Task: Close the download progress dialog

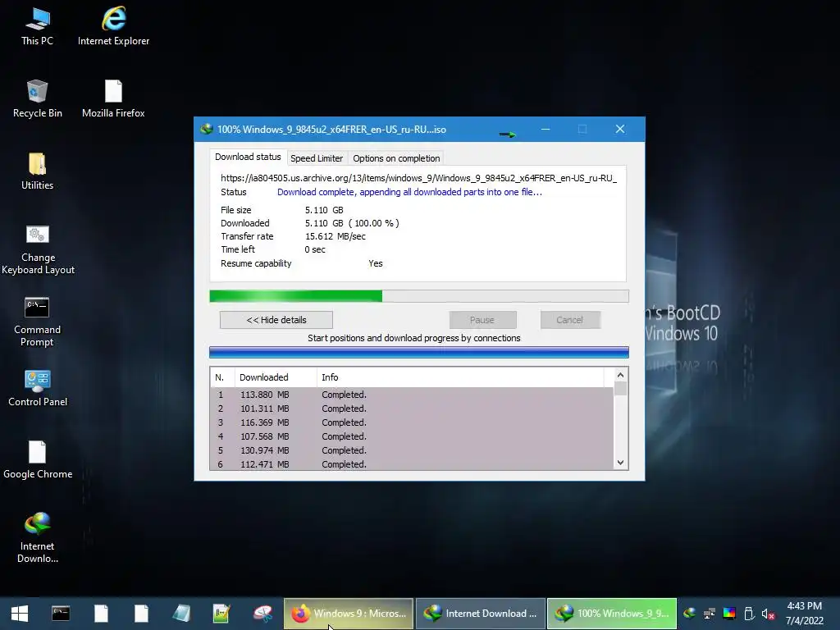Action: (620, 129)
